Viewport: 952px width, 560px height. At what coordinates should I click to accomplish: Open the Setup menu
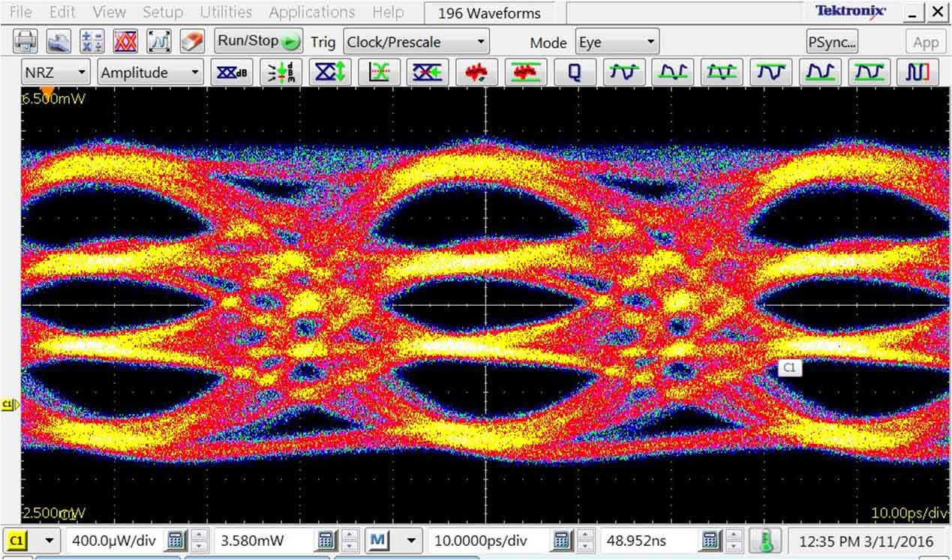pyautogui.click(x=162, y=12)
